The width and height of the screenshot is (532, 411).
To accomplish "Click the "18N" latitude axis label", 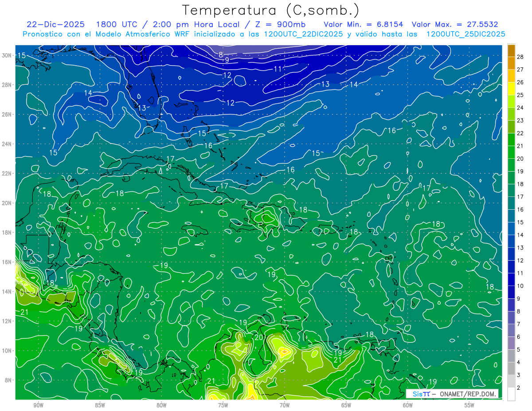I will [x=7, y=232].
